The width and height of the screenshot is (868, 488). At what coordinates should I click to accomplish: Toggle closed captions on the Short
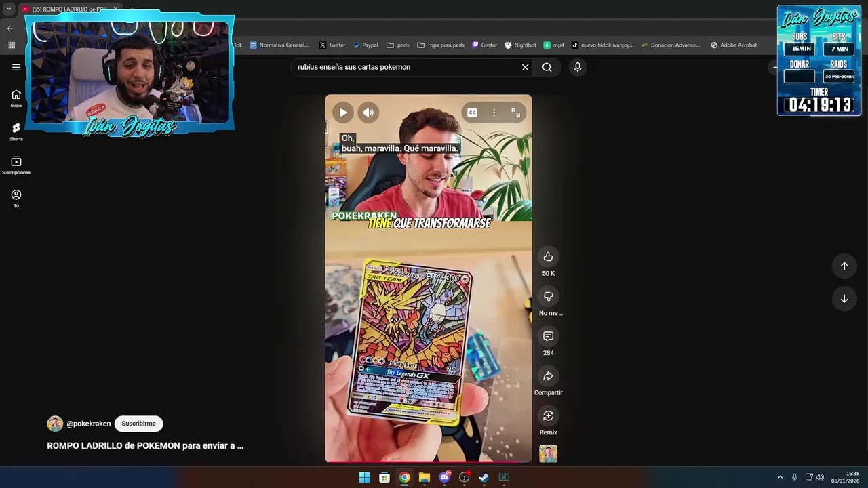click(473, 113)
